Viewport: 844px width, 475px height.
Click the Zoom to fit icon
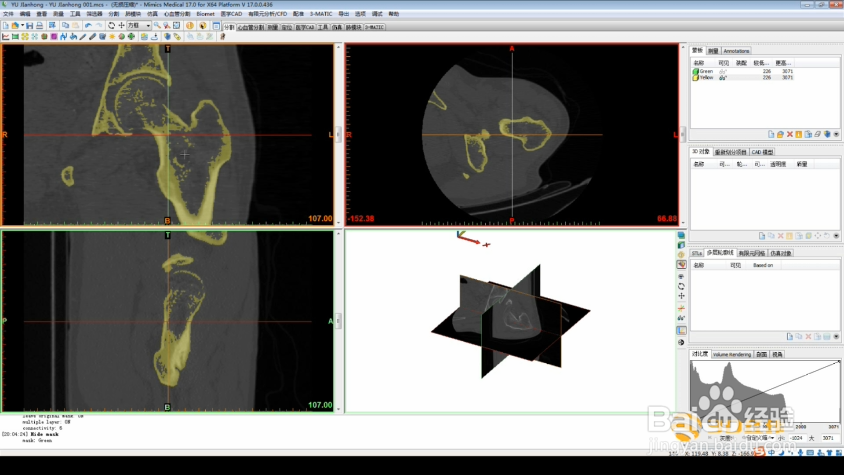(177, 25)
